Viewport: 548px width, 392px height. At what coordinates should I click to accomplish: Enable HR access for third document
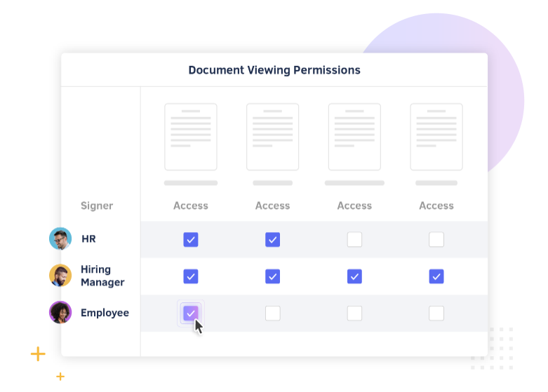coord(355,240)
